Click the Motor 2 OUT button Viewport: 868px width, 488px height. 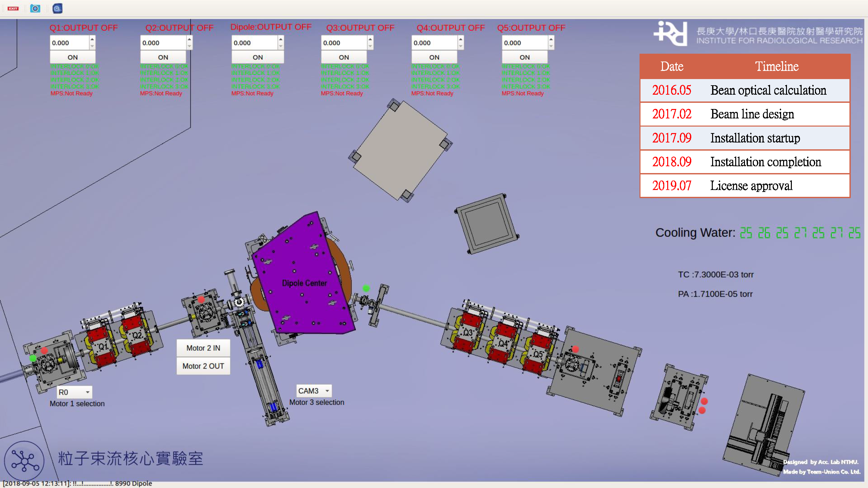coord(203,366)
